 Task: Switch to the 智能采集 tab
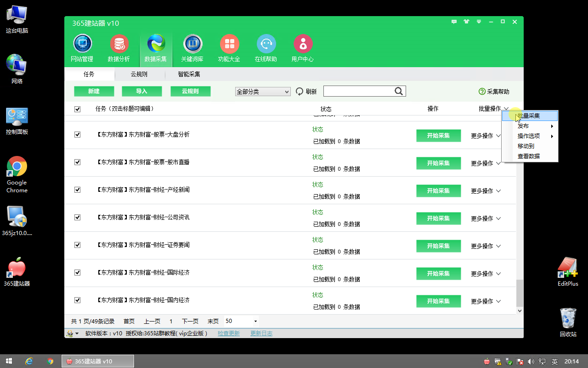189,74
